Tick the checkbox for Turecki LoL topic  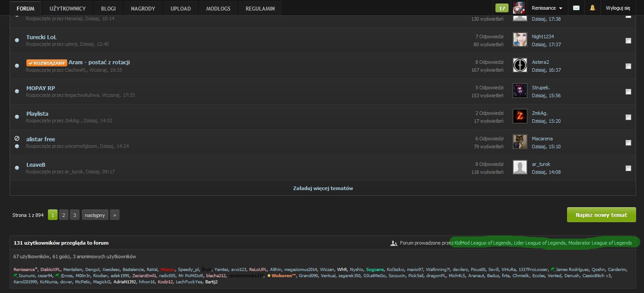coord(628,40)
